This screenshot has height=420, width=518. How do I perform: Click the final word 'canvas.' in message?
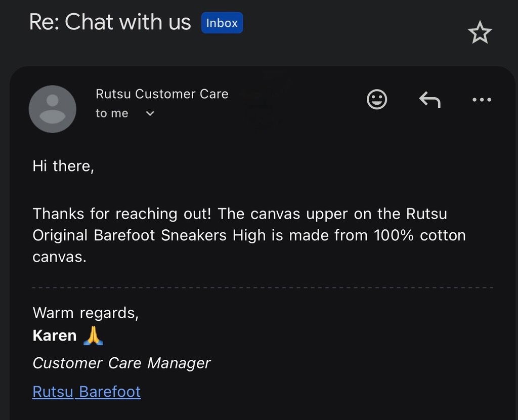pyautogui.click(x=60, y=258)
